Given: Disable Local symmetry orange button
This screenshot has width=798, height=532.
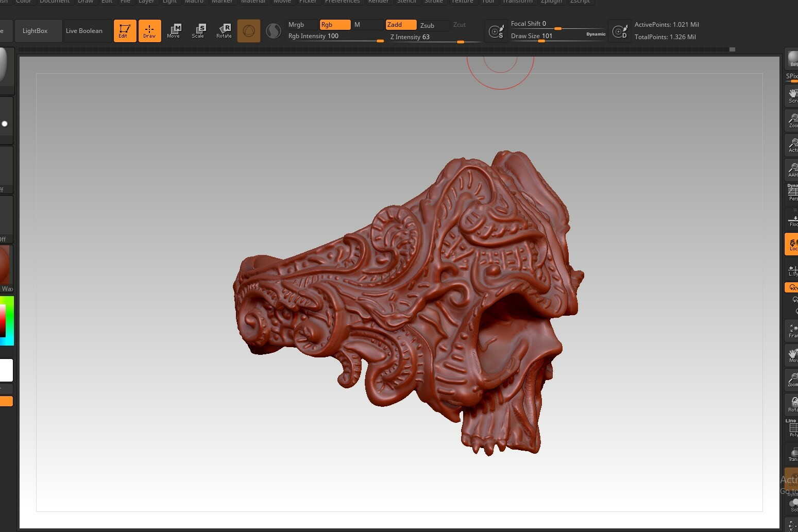Looking at the screenshot, I should click(x=792, y=244).
